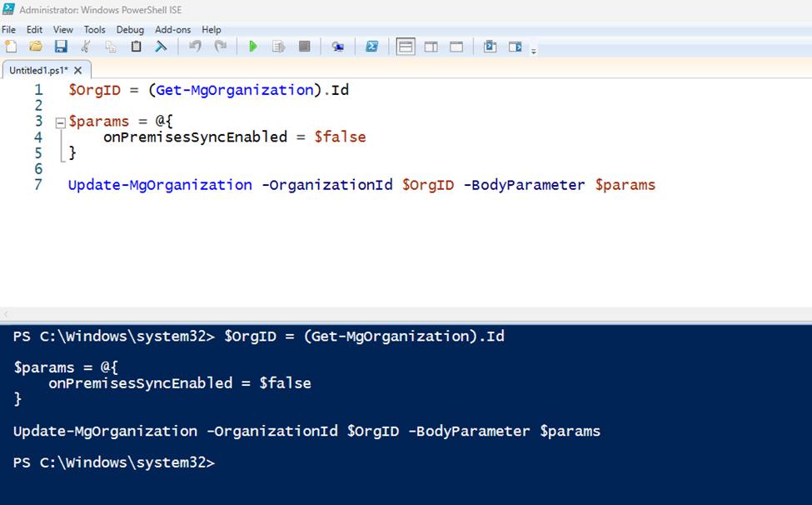Image resolution: width=812 pixels, height=505 pixels.
Task: Click -OrganizationId parameter on line 7
Action: click(327, 185)
